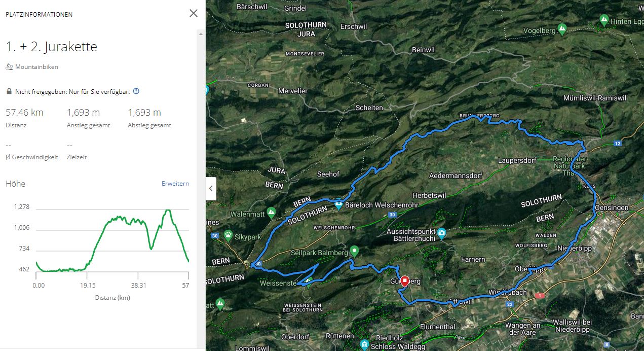Viewport: 644px width, 351px height.
Task: Select the Hinteri Egg peak marker
Action: [x=603, y=20]
